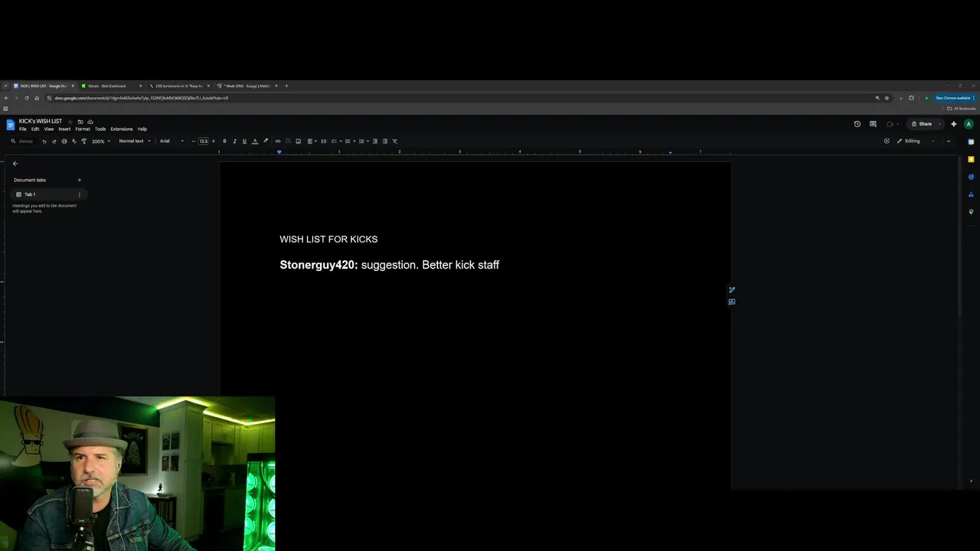Click the Insert link icon
Image resolution: width=980 pixels, height=551 pixels.
coord(278,141)
